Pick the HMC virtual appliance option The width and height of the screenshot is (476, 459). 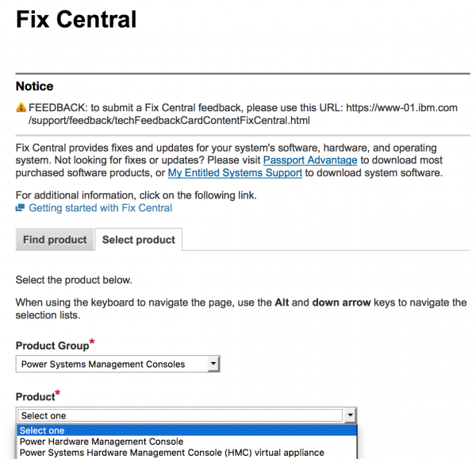click(171, 453)
